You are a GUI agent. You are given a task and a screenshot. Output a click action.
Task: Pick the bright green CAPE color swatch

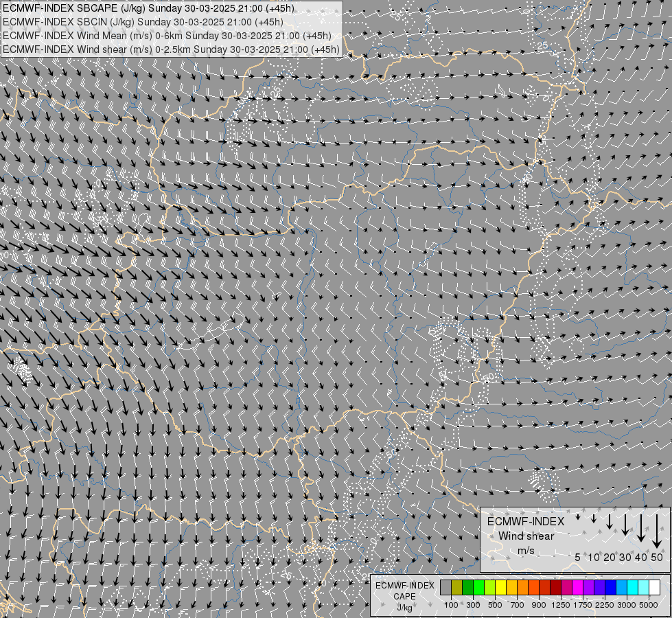tap(478, 588)
